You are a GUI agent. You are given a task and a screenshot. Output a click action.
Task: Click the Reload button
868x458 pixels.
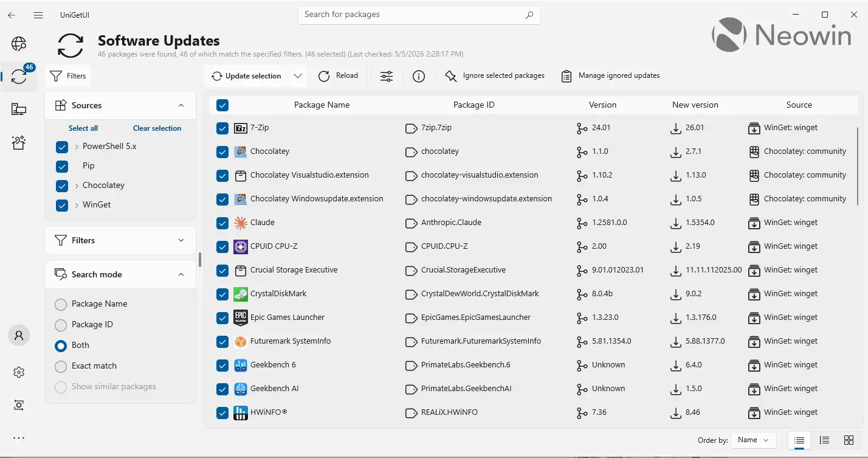click(x=339, y=75)
